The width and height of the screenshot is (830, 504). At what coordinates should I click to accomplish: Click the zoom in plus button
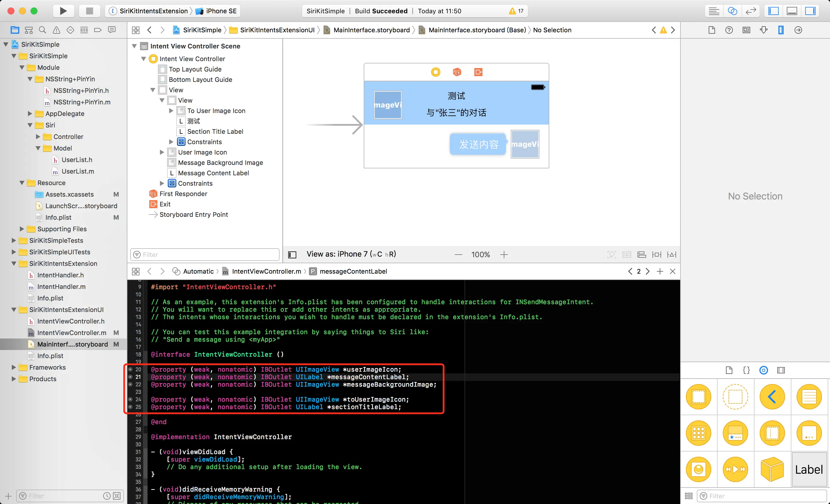504,255
